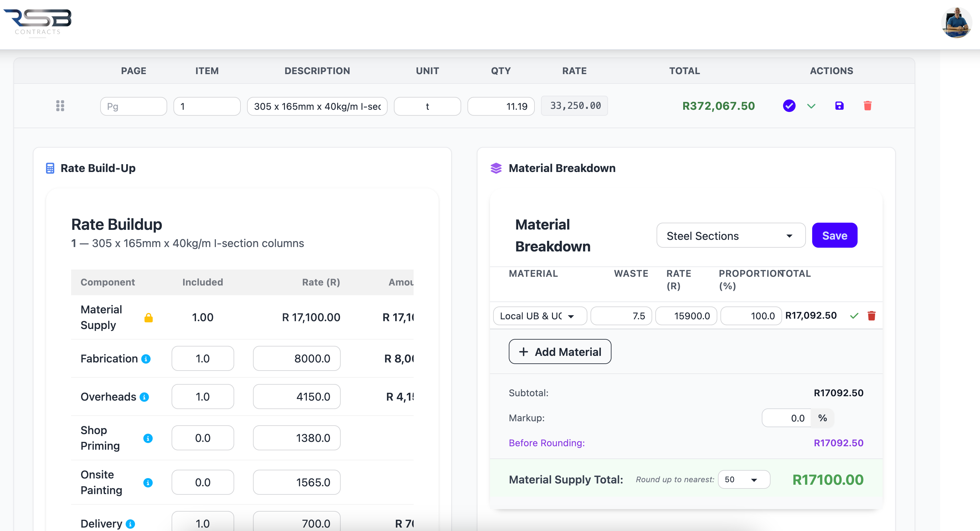Click the Onsite Painting info icon
This screenshot has height=531, width=980.
[148, 483]
